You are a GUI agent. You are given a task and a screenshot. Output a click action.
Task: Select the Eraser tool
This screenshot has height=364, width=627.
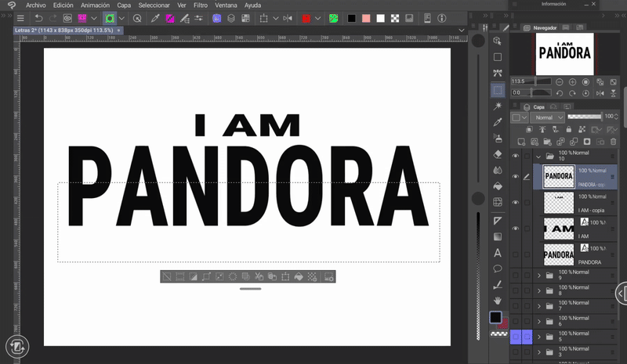point(497,154)
